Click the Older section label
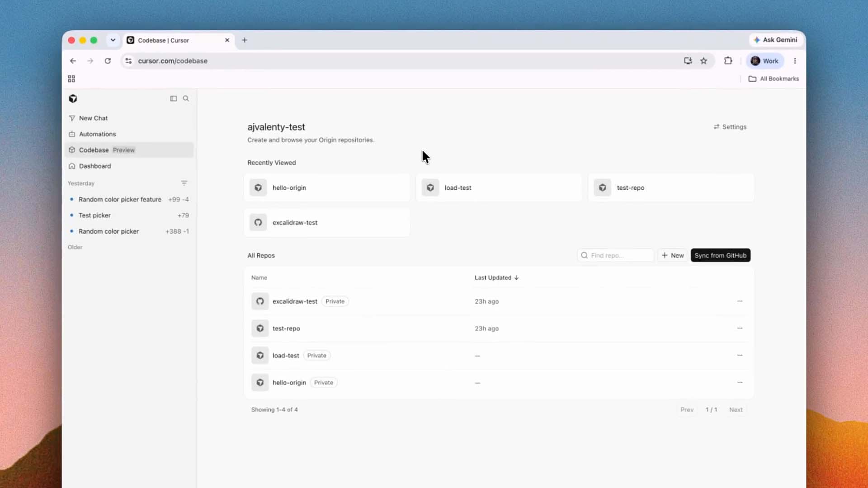Viewport: 868px width, 488px height. [75, 247]
